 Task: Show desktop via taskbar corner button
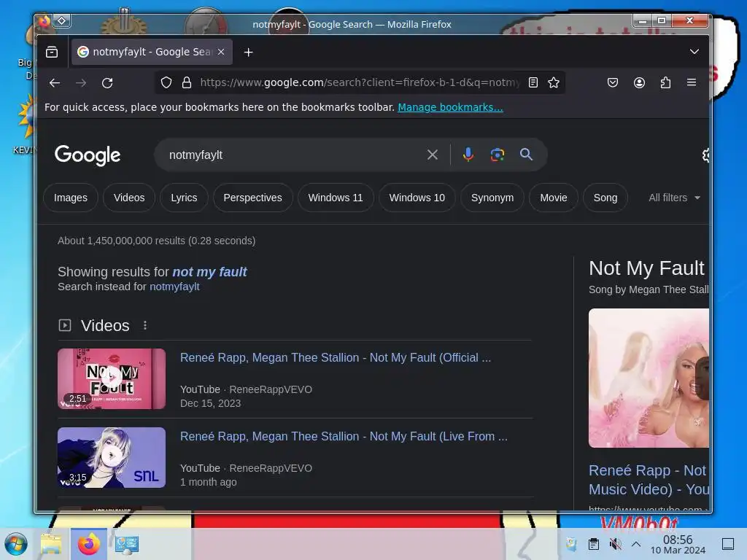728,544
